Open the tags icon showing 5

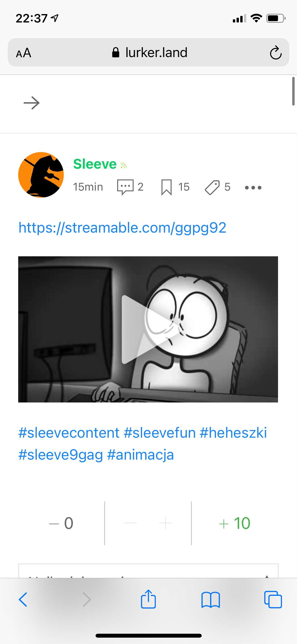[212, 187]
